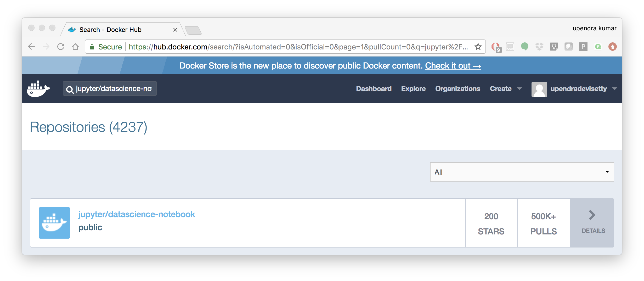Screen dimensions: 644x281
Task: Open the red extension icon with badge 9
Action: [x=496, y=47]
